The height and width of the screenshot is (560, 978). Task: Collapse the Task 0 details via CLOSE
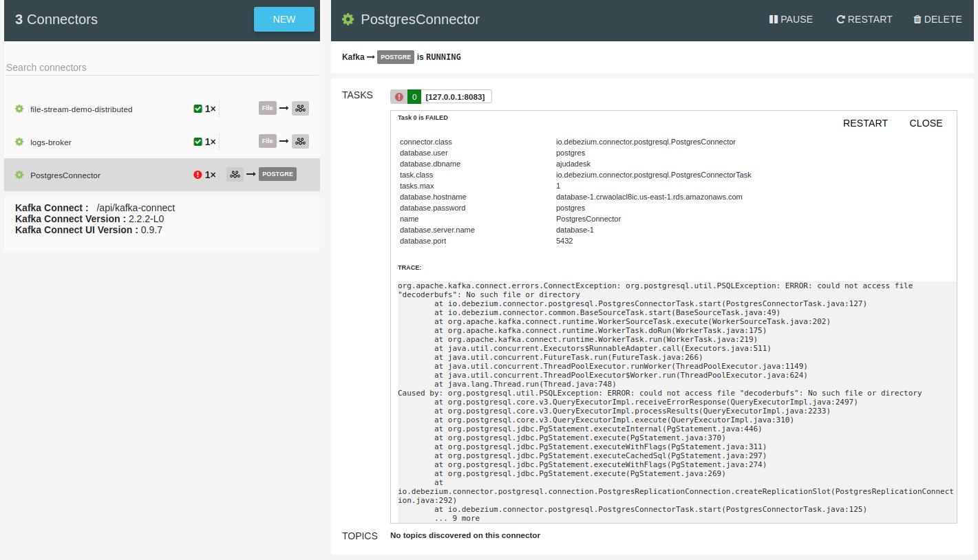tap(925, 123)
